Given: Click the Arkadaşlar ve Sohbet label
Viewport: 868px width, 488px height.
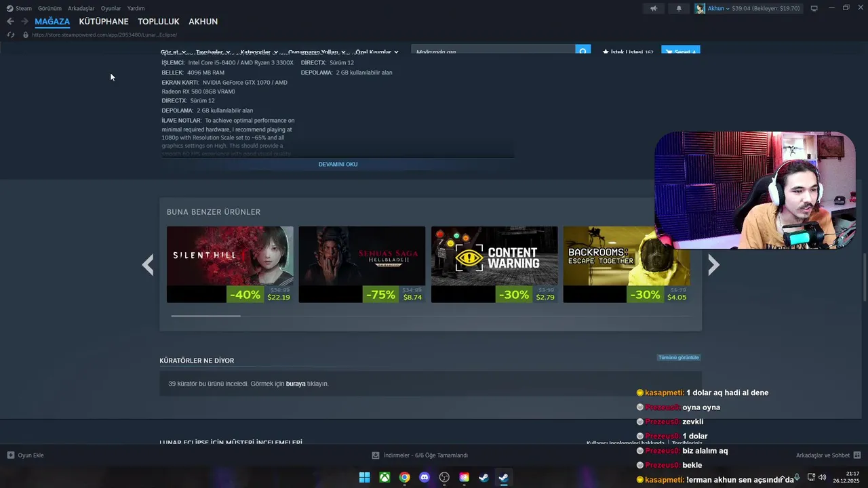Looking at the screenshot, I should click(823, 455).
